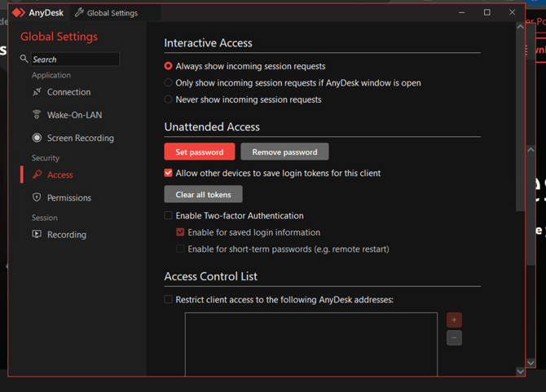Open session Recording settings
Screen dimensions: 546x392
tap(67, 235)
